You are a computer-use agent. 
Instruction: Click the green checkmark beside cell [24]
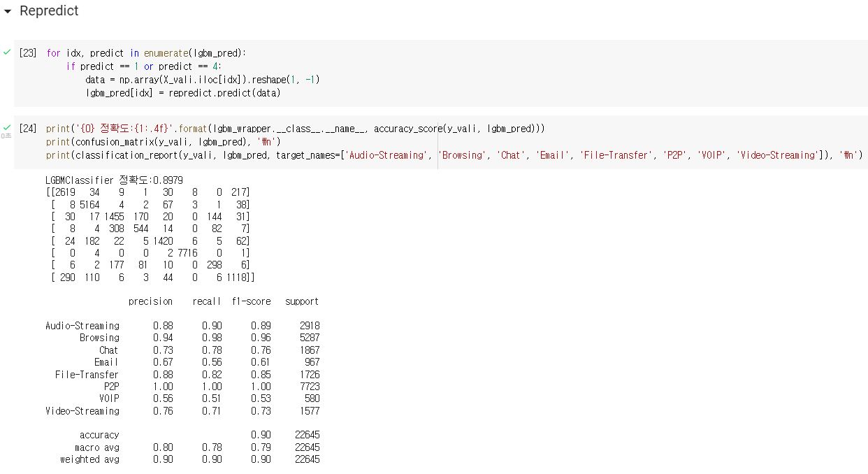click(6, 127)
